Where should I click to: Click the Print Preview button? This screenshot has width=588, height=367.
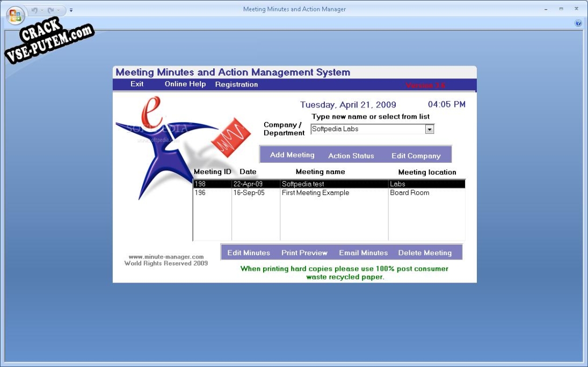pos(304,253)
